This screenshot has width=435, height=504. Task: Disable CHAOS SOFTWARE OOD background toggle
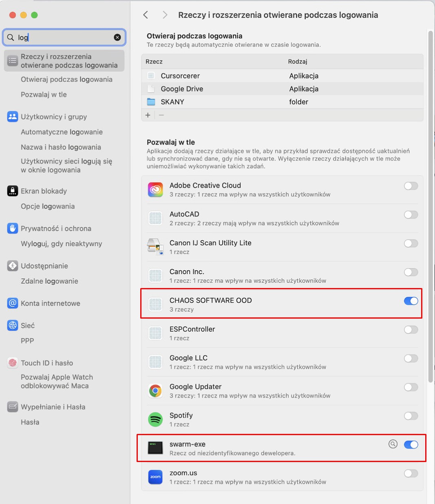[x=411, y=301]
